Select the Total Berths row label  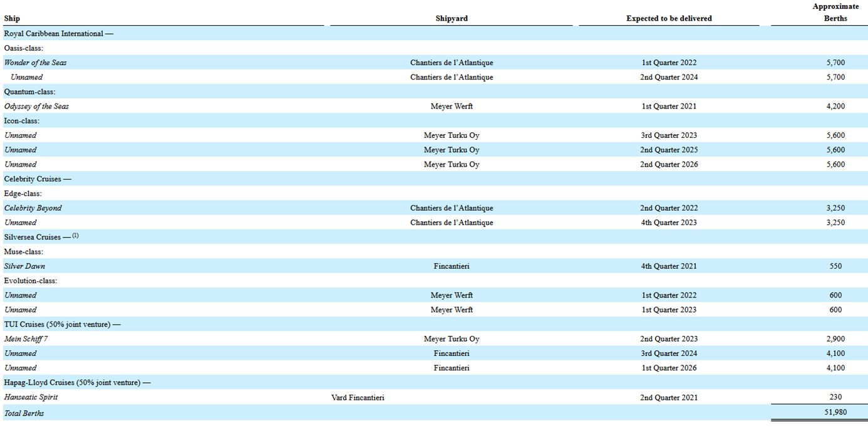24,414
